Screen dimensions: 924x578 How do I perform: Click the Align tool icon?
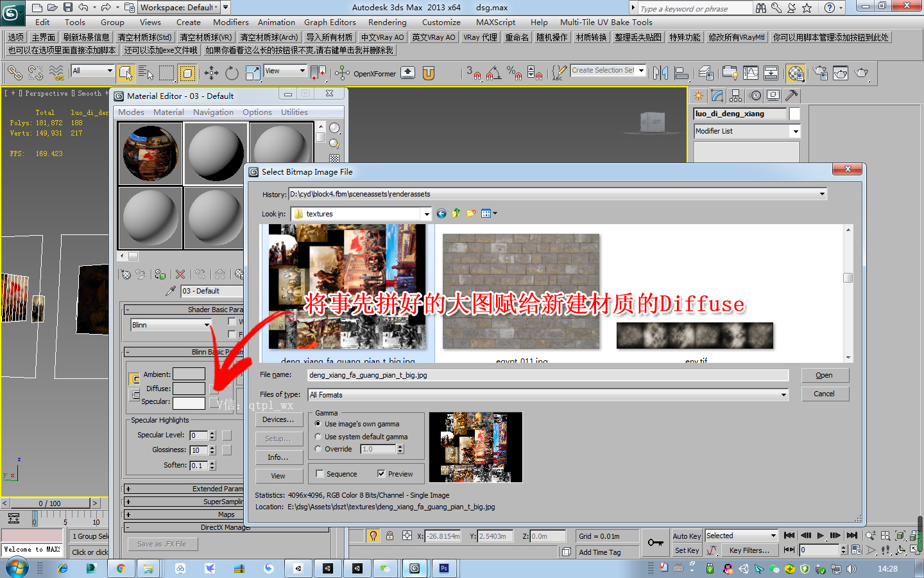click(681, 73)
